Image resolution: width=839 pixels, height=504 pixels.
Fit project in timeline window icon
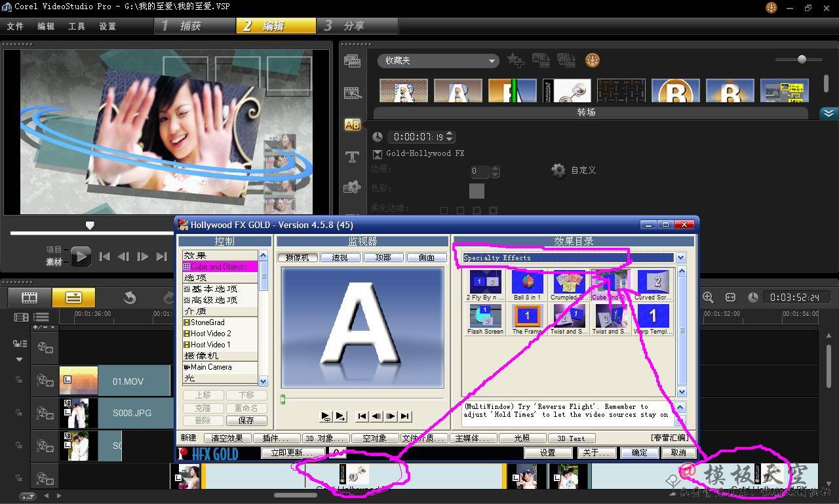point(731,298)
